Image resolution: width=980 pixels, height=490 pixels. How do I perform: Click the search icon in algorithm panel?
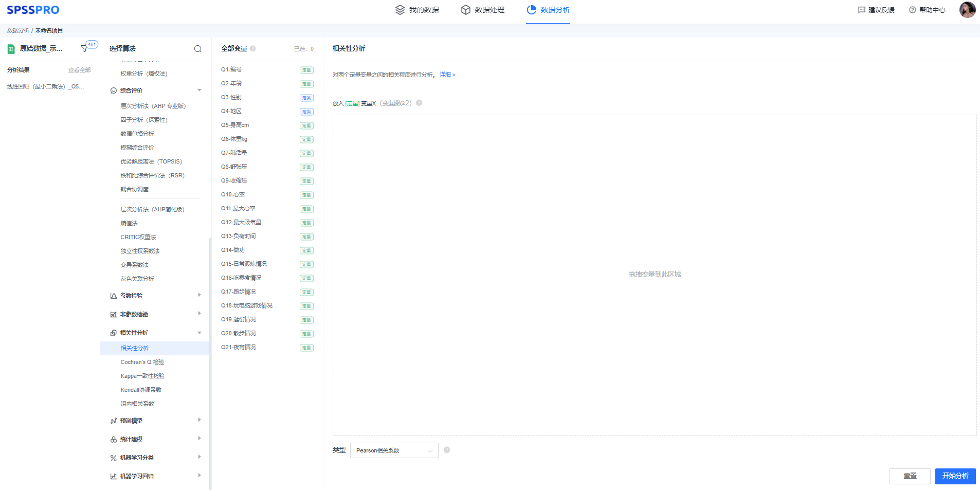[198, 49]
